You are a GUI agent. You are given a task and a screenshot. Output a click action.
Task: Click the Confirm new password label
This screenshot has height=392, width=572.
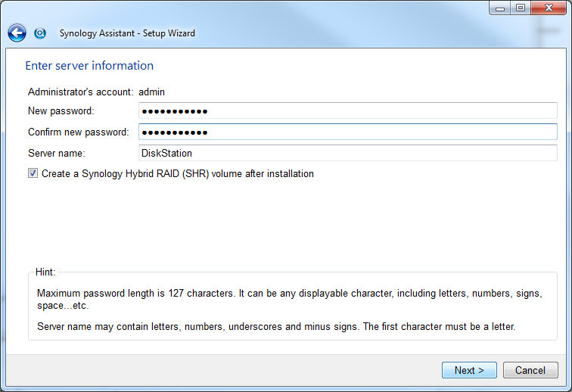coord(79,132)
